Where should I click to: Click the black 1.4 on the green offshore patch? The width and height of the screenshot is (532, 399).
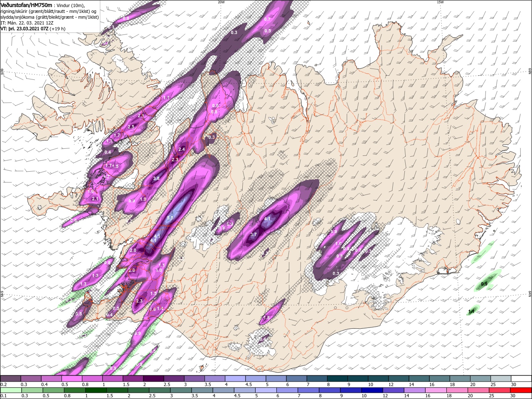(471, 311)
